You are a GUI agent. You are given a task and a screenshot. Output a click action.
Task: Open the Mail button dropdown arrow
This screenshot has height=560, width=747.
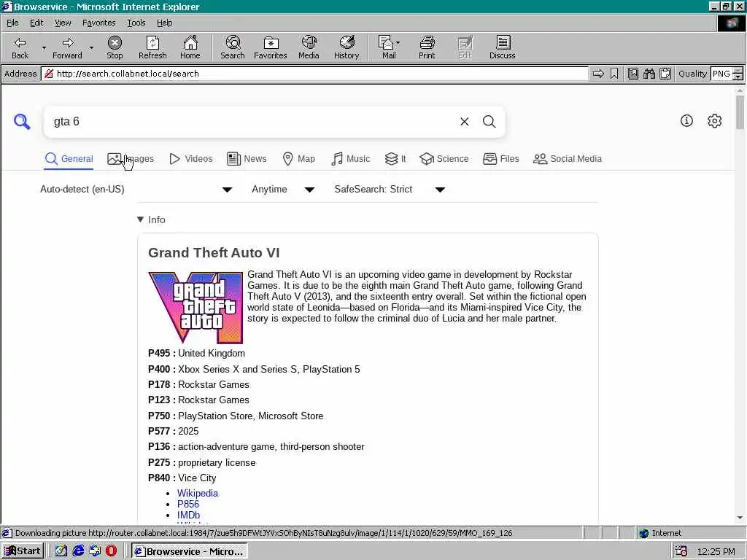(x=398, y=43)
